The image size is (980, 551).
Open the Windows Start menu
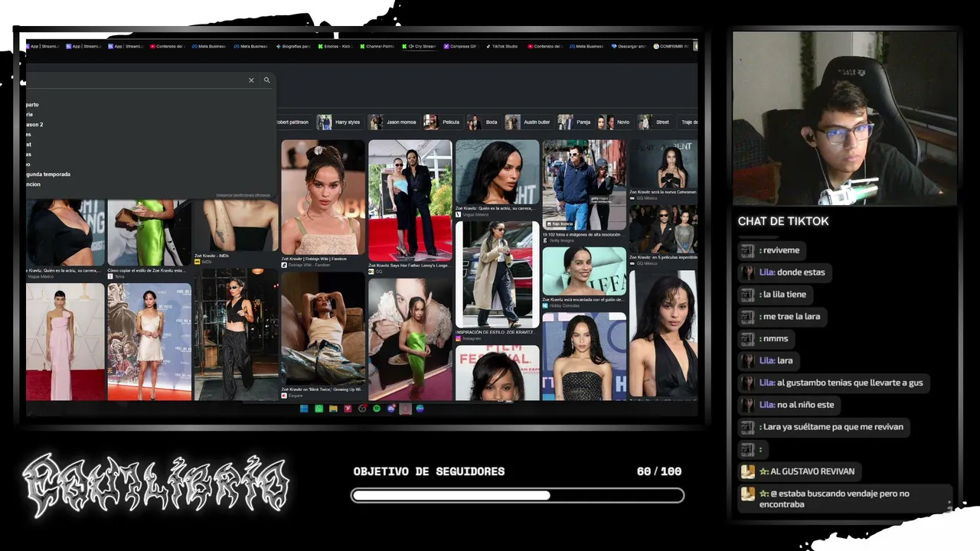[x=304, y=409]
